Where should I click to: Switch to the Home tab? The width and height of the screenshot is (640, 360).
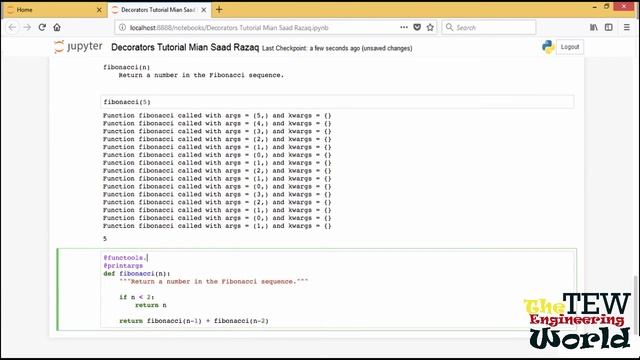[x=54, y=9]
